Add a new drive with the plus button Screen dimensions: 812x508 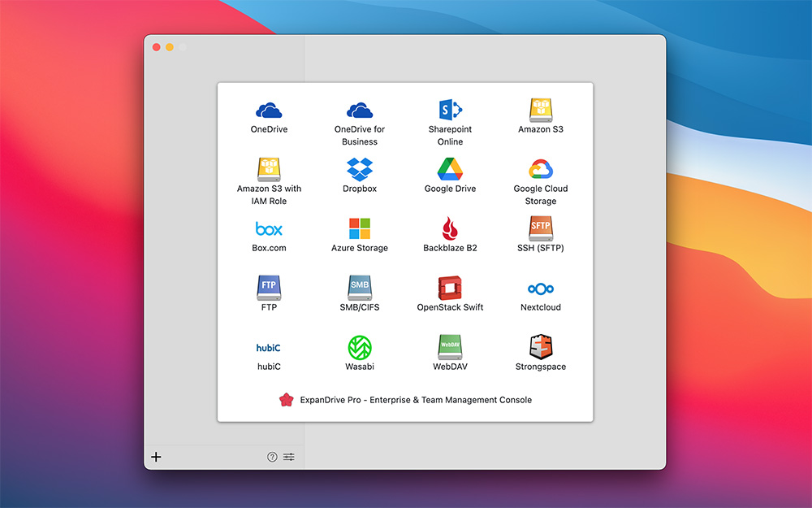pyautogui.click(x=156, y=457)
